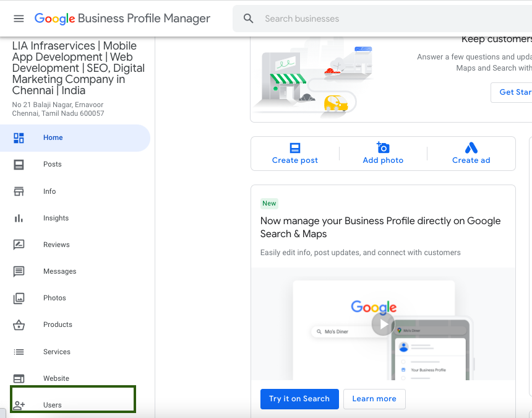
Task: Open the Messages menu item
Action: (75, 271)
